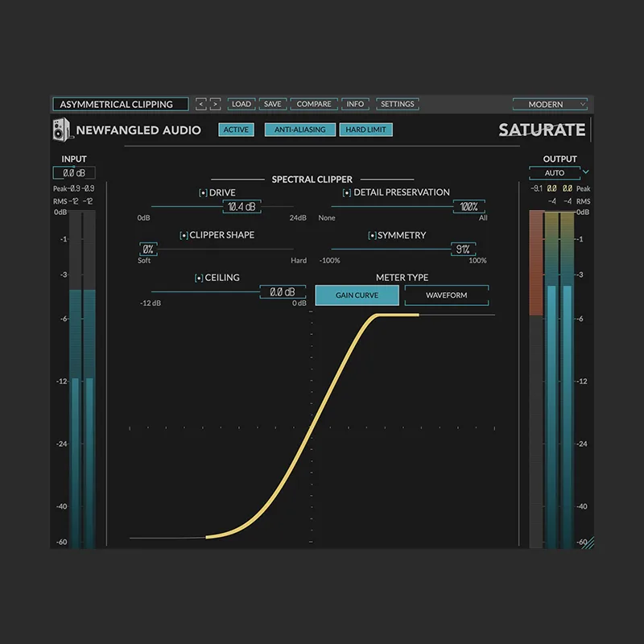Click the yellow gain curve line
The image size is (644, 644).
click(x=312, y=427)
